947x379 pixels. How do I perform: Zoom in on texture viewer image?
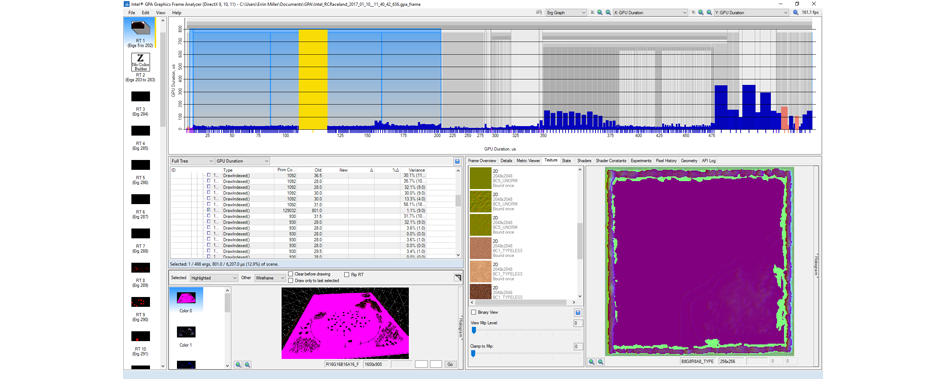592,361
